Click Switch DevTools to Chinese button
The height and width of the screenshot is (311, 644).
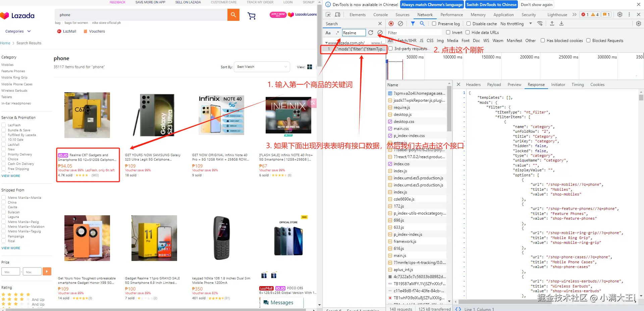click(x=491, y=4)
